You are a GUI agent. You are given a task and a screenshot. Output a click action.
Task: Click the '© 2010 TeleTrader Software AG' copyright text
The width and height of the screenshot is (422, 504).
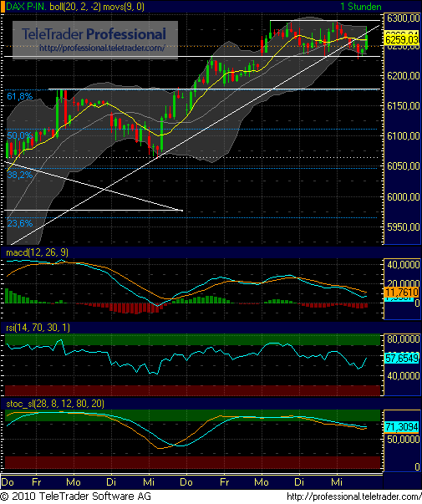tap(76, 496)
